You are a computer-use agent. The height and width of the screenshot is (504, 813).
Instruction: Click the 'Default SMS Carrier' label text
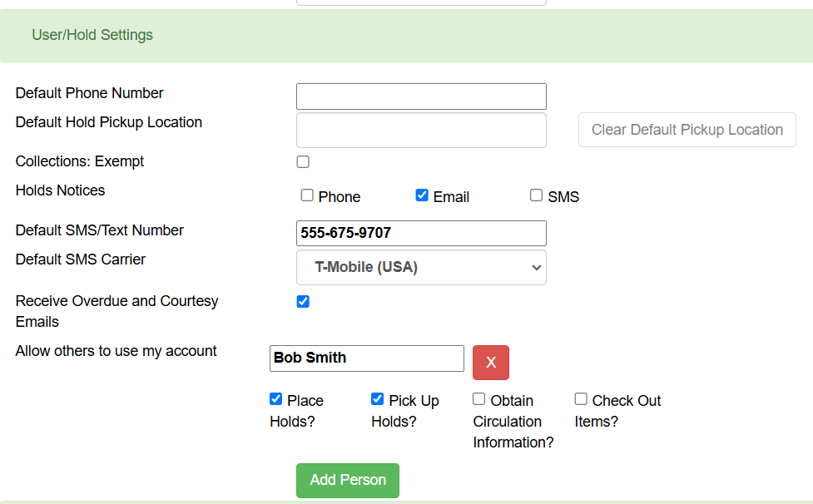pos(81,259)
